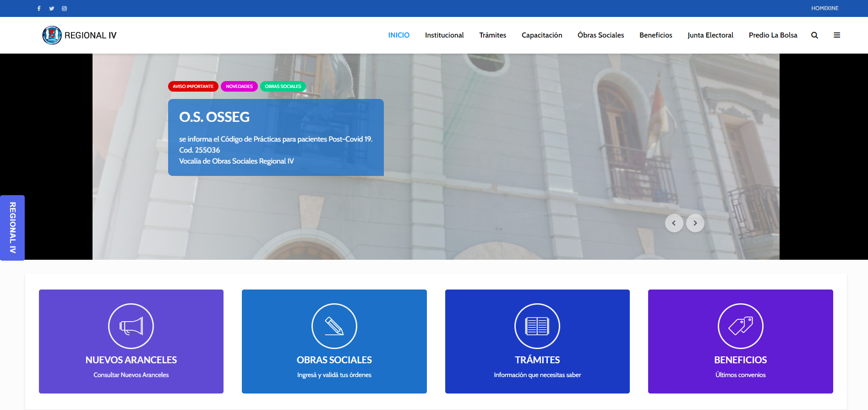Click the search magnifier icon

pyautogui.click(x=814, y=35)
